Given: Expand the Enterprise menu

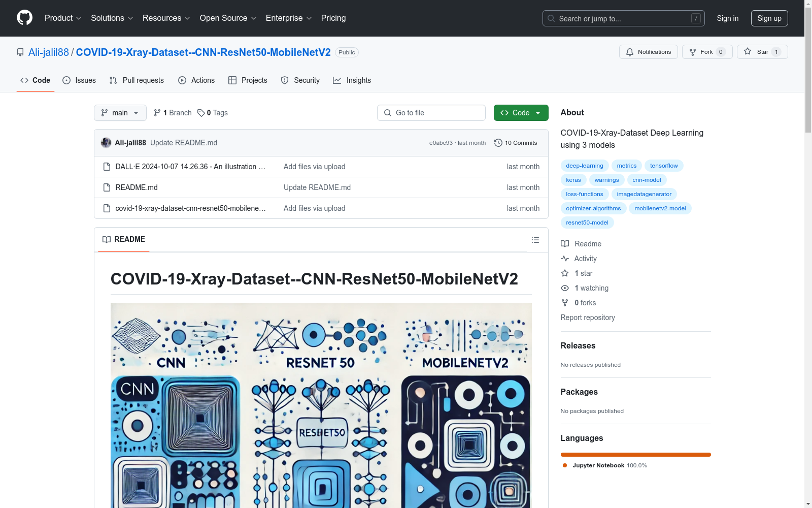Looking at the screenshot, I should click(289, 18).
